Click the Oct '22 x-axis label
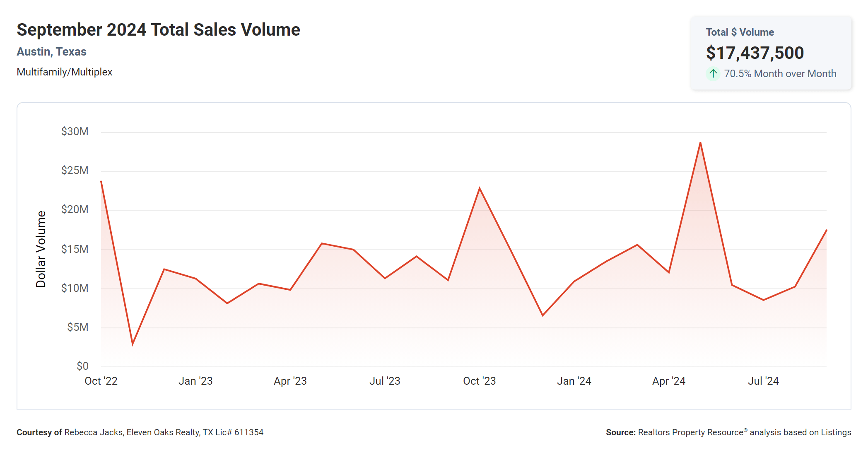This screenshot has width=868, height=456. 101,381
